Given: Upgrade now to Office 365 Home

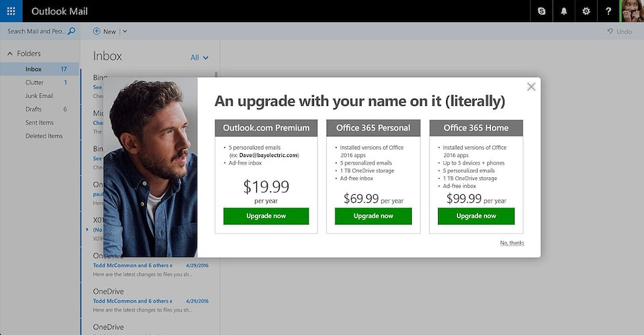Looking at the screenshot, I should (476, 216).
